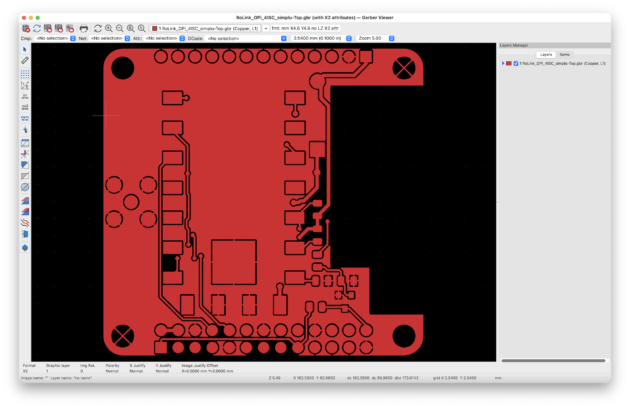Toggle the layers manager panel icon

click(x=25, y=248)
